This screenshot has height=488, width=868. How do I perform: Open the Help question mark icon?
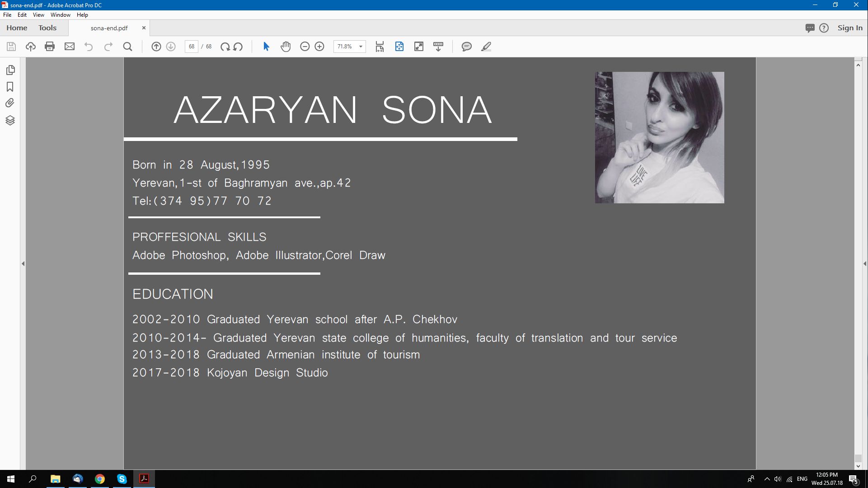click(824, 28)
